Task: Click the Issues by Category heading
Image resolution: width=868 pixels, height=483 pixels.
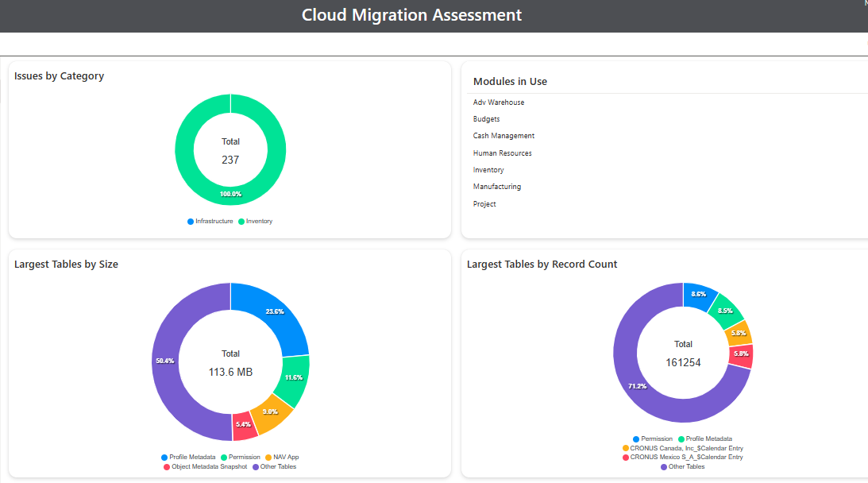Action: tap(60, 76)
